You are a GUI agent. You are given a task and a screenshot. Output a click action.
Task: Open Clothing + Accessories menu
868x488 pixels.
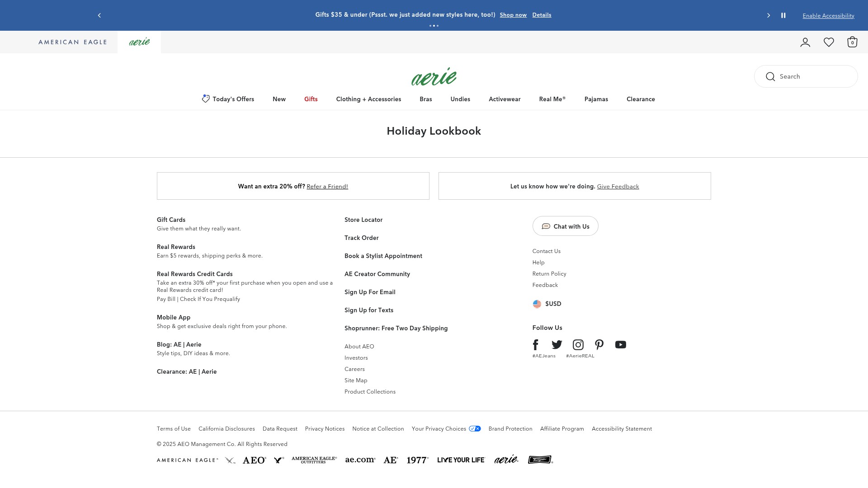(x=368, y=99)
